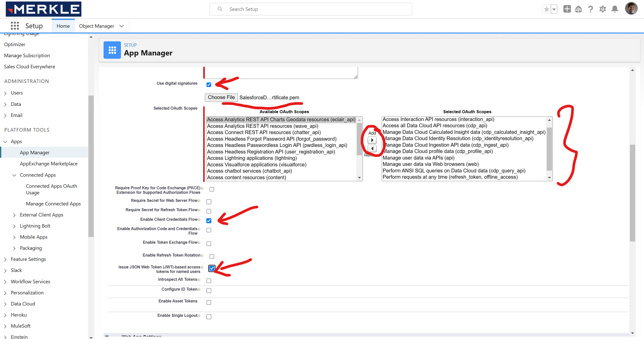
Task: Collapse the Apps section
Action: [5, 142]
